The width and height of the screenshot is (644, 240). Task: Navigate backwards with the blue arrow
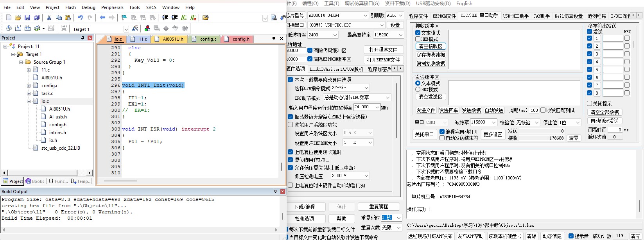pyautogui.click(x=102, y=18)
